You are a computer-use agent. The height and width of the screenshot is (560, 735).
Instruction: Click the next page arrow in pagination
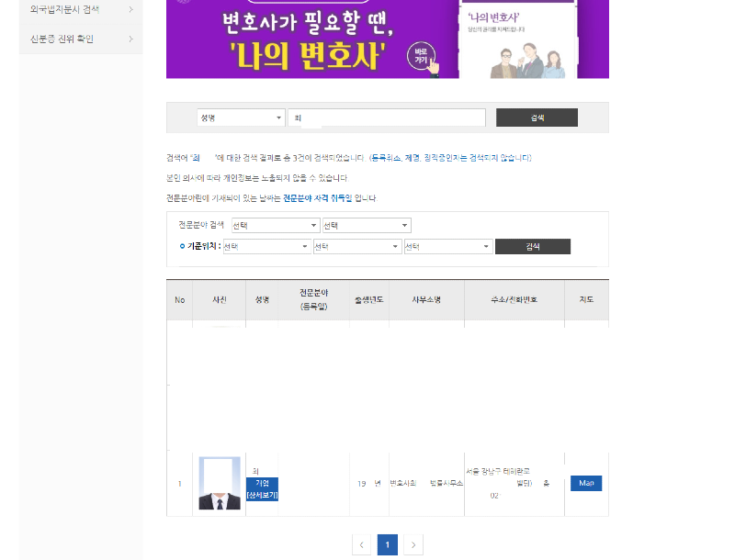tap(413, 543)
